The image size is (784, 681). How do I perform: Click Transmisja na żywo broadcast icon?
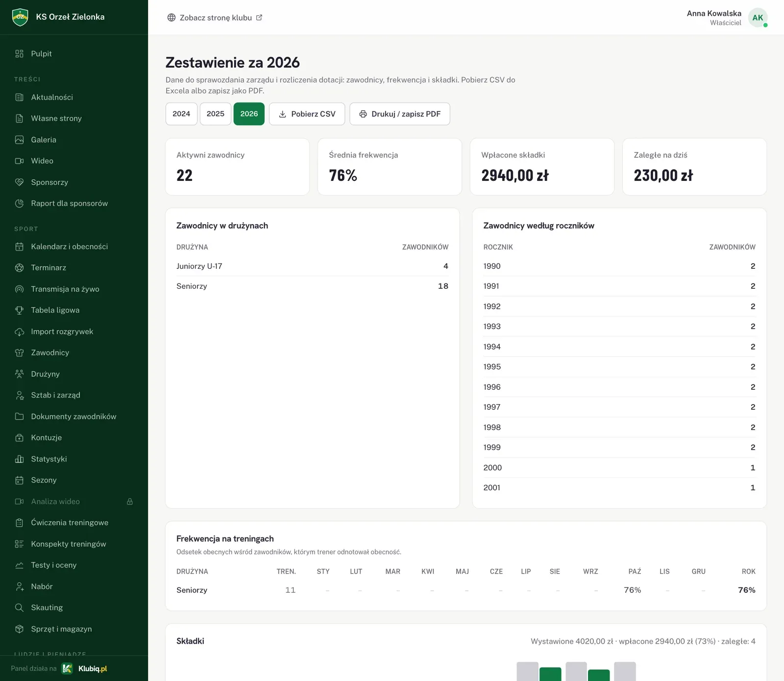point(19,289)
